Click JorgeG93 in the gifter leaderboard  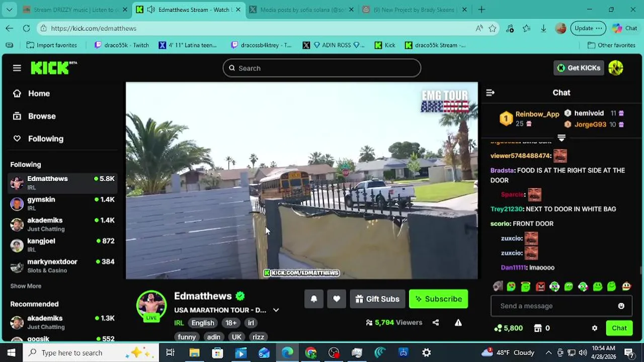coord(590,124)
